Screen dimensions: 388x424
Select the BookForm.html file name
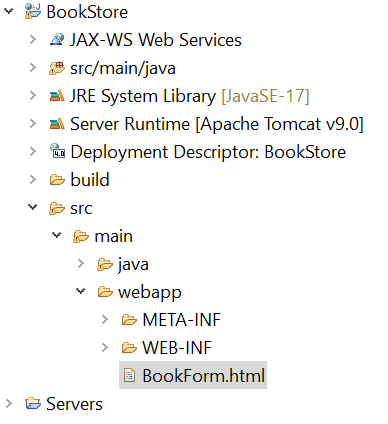[x=204, y=376]
